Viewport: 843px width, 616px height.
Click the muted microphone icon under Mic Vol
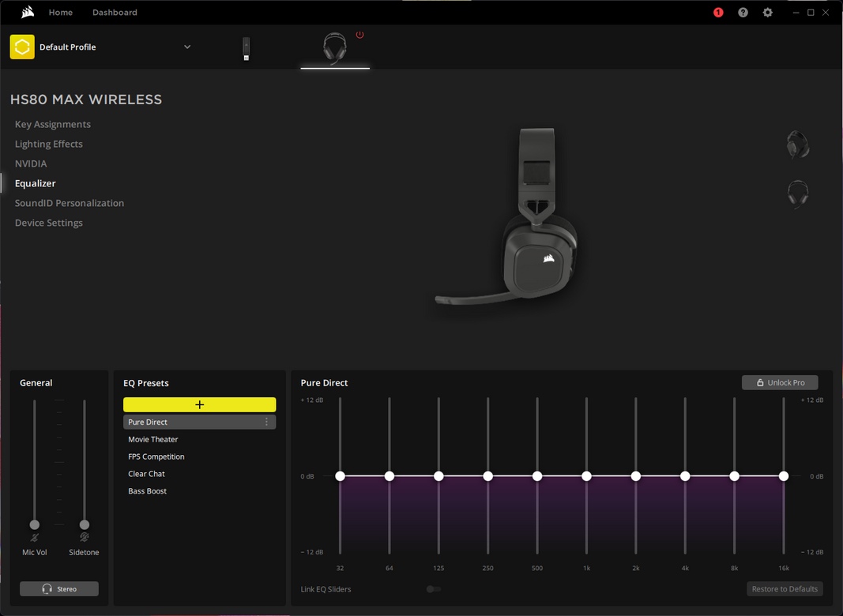pyautogui.click(x=35, y=538)
